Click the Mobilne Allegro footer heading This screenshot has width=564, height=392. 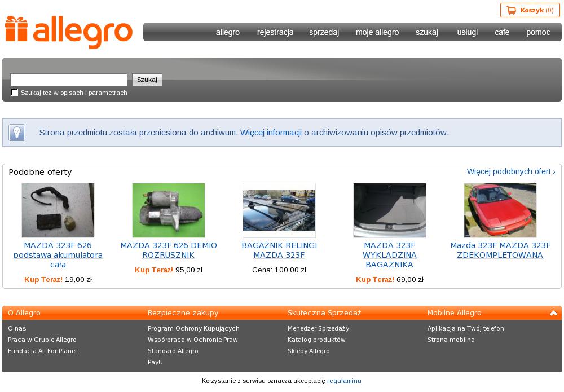(x=454, y=313)
